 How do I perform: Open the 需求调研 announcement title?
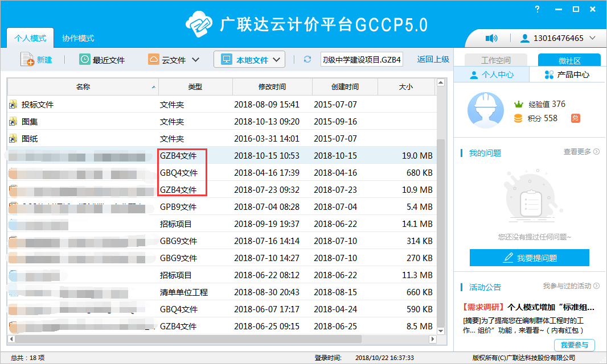tap(528, 307)
